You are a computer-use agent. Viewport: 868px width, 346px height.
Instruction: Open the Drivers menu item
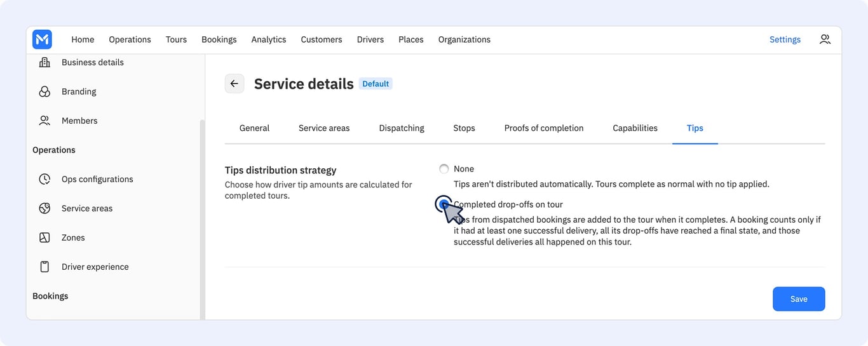370,39
